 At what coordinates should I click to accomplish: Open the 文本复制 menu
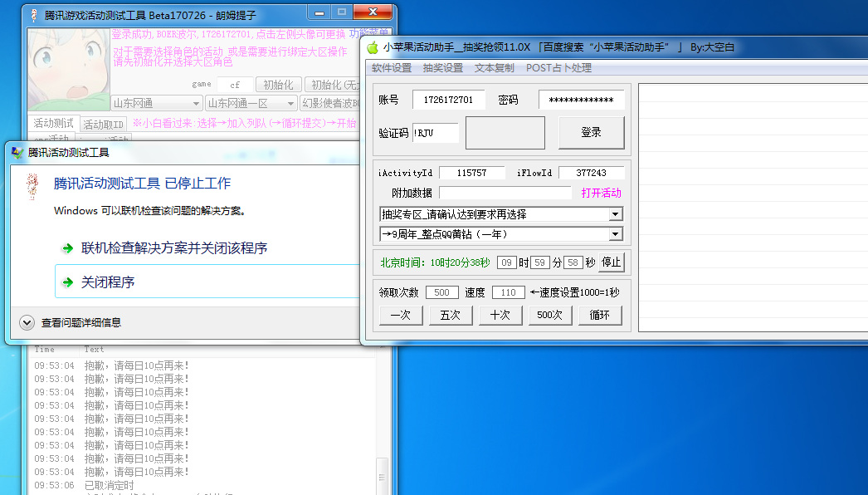(x=495, y=67)
